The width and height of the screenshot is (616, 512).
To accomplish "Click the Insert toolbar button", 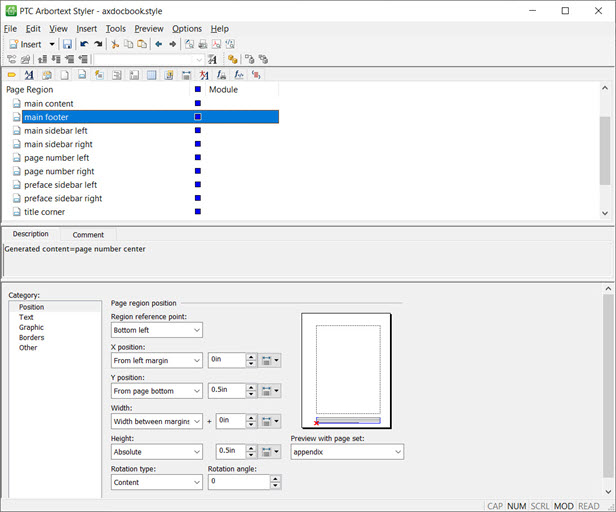I will pyautogui.click(x=25, y=44).
